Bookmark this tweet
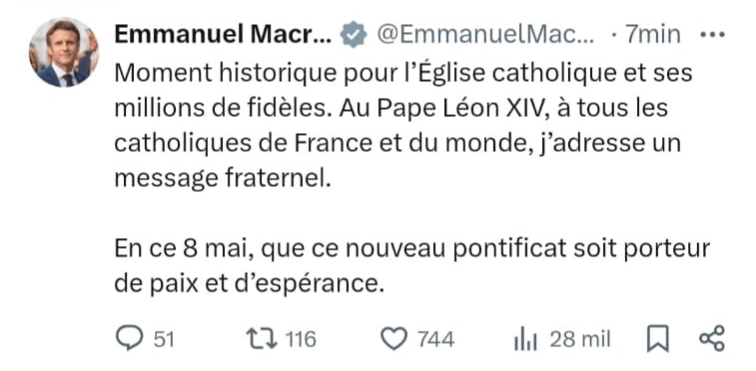Viewport: 756px width, 371px height. click(x=658, y=339)
